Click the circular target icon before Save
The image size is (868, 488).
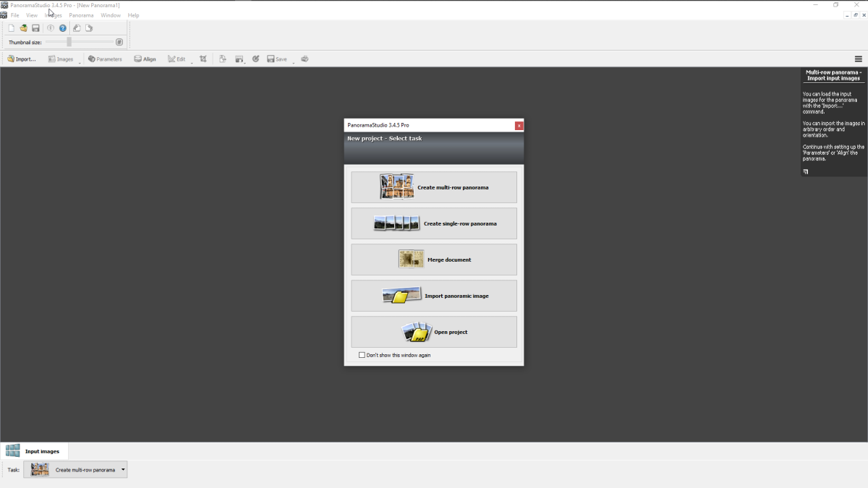click(x=255, y=59)
